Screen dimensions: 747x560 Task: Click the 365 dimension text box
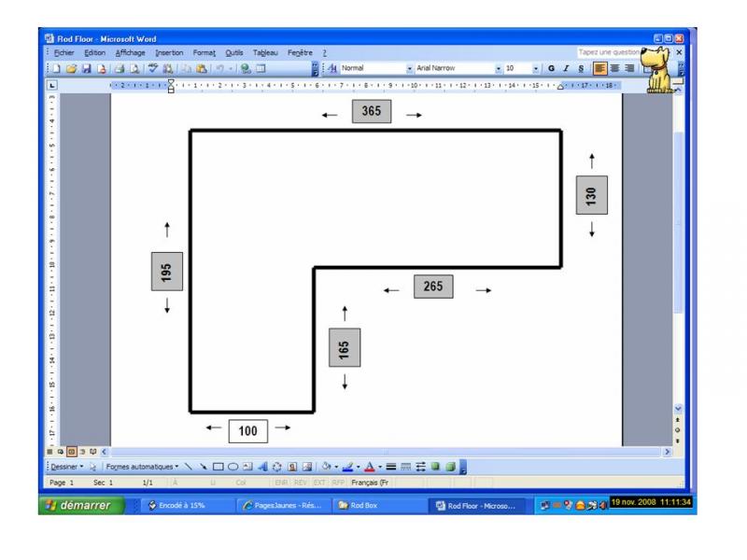[x=372, y=112]
